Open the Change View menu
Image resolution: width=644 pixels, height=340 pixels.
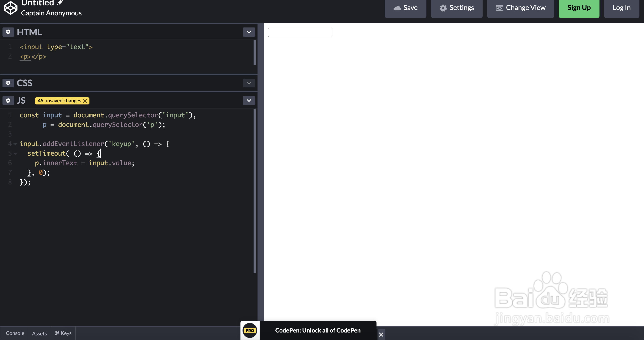point(520,8)
